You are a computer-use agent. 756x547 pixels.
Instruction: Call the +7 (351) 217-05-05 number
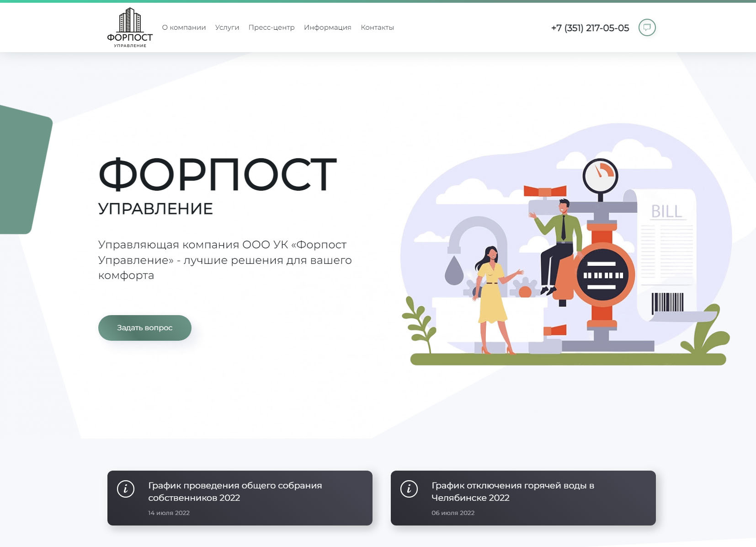click(x=590, y=28)
